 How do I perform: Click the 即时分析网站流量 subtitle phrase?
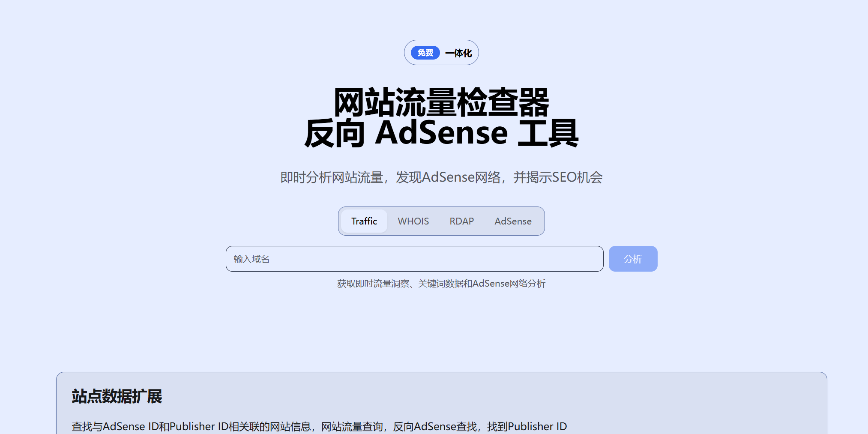[332, 177]
